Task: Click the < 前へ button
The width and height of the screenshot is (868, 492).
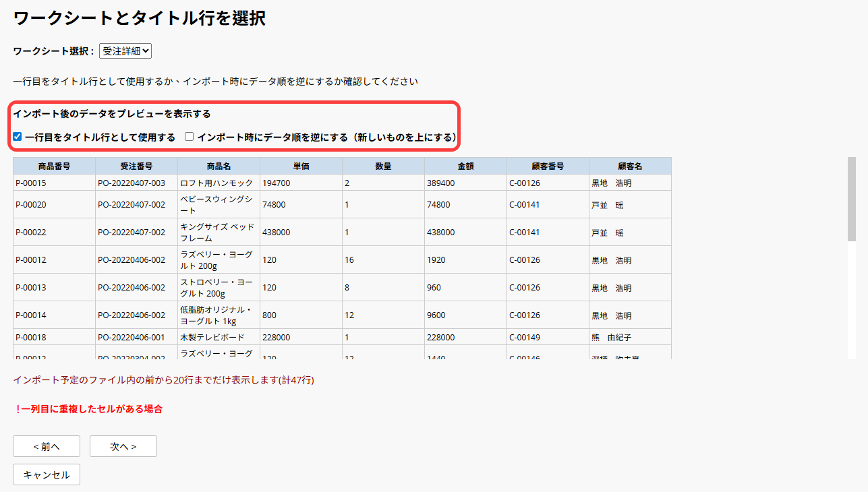Action: pos(47,446)
